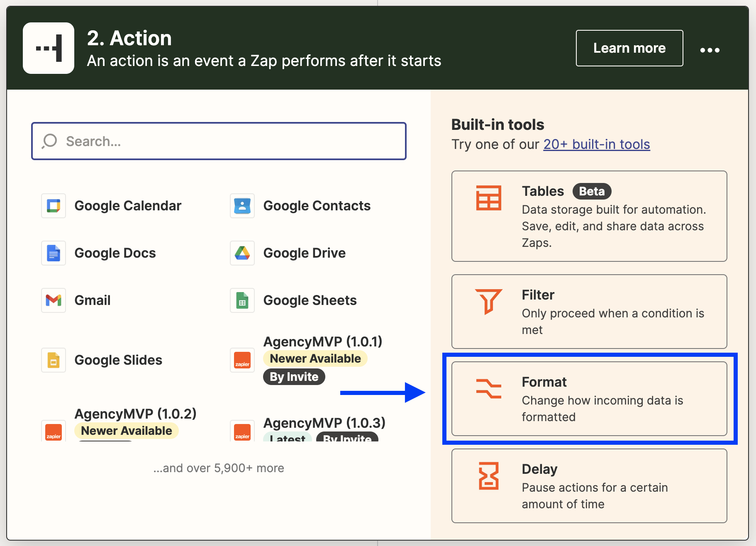Click the '...and over 5,900+ more' text
The image size is (756, 546).
coord(219,468)
